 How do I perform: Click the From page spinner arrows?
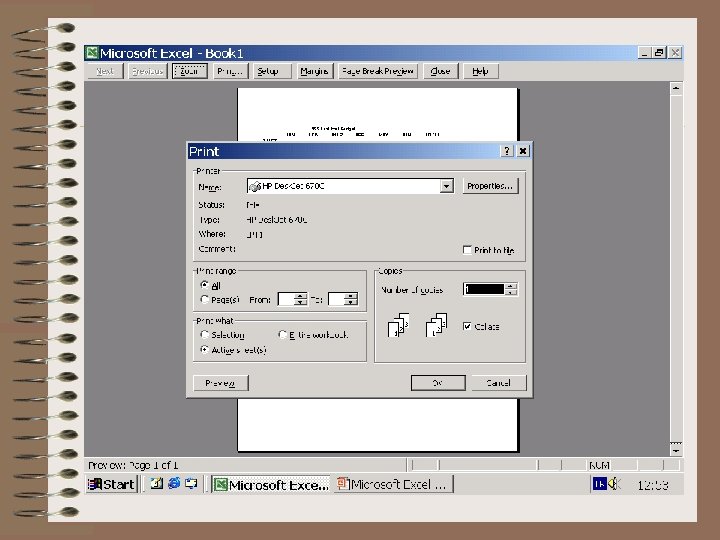(x=301, y=299)
